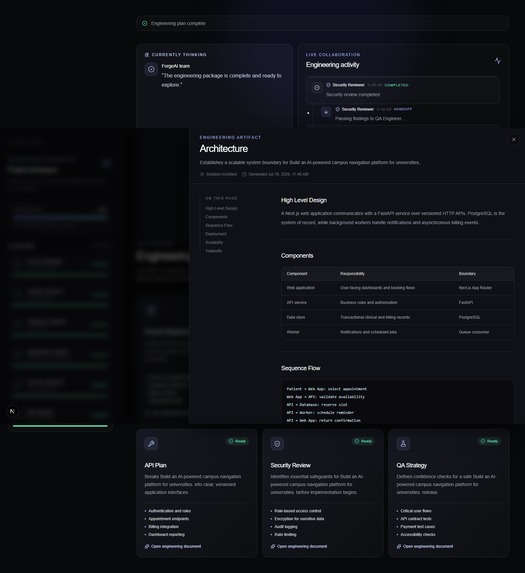This screenshot has width=525, height=573.
Task: Click the Next.js App Router boundary cell
Action: coord(475,288)
